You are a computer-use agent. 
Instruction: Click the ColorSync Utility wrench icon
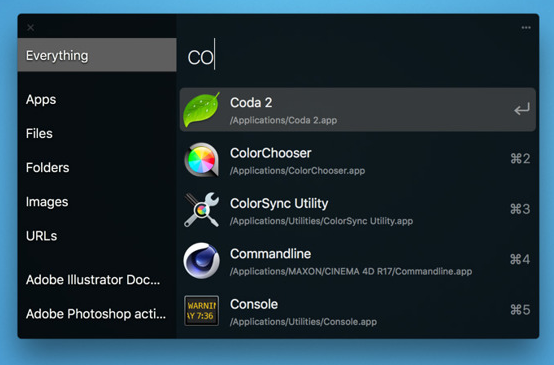pyautogui.click(x=201, y=210)
